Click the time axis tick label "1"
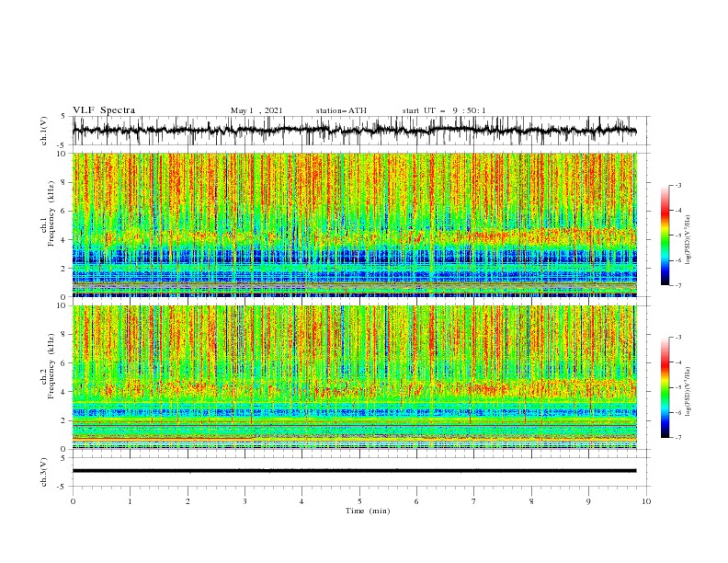Screen dimensions: 728x563 pyautogui.click(x=130, y=501)
